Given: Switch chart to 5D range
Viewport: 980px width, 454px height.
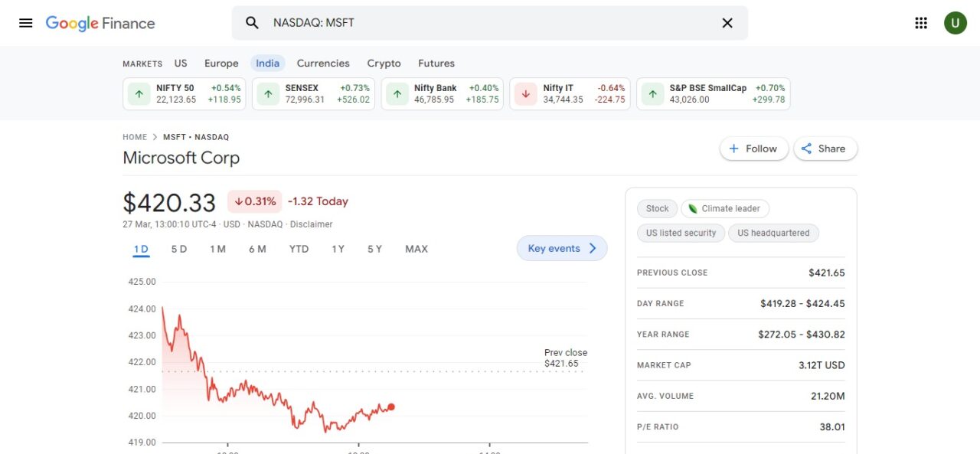Looking at the screenshot, I should coord(179,249).
